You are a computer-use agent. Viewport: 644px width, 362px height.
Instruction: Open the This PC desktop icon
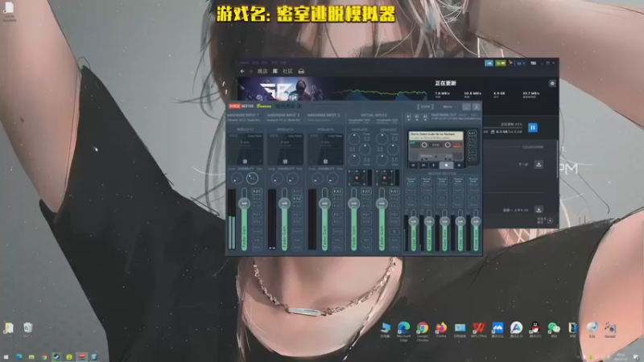(385, 330)
